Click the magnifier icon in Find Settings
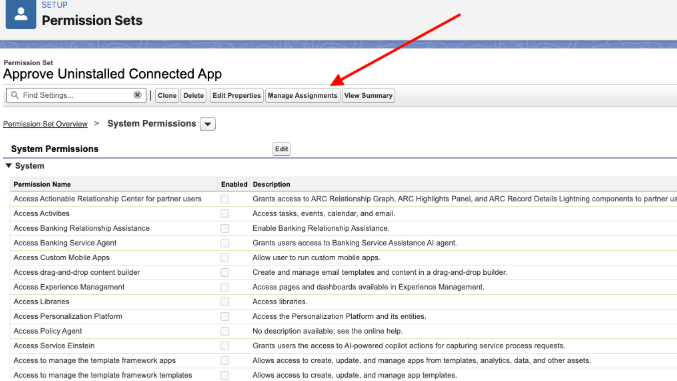The width and height of the screenshot is (677, 381). 15,95
